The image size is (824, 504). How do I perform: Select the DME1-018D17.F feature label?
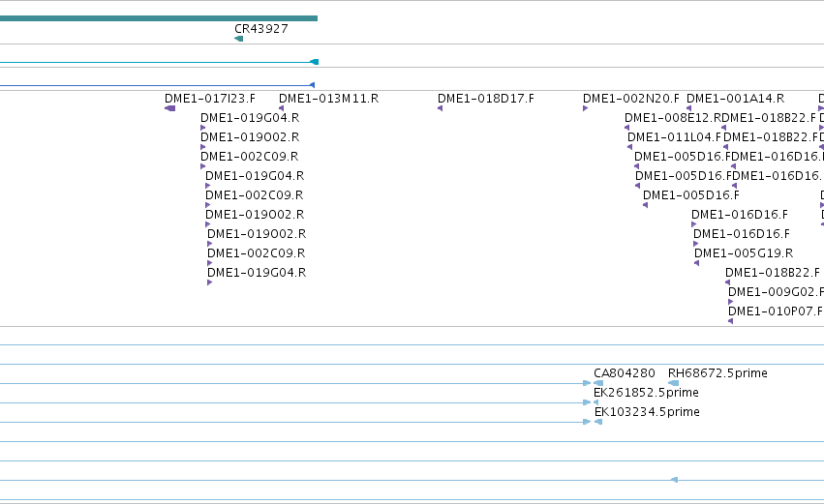(485, 99)
